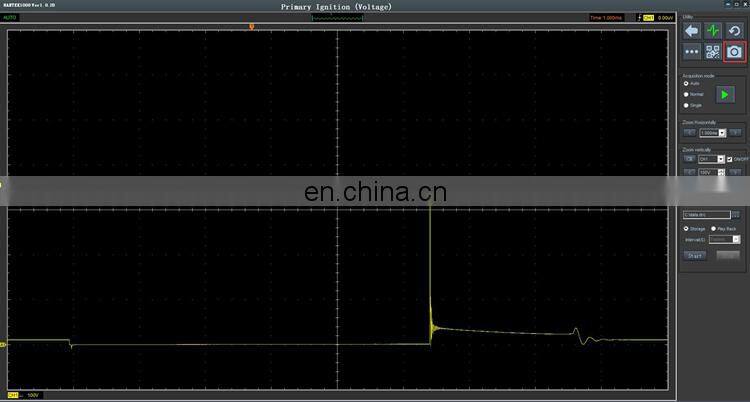Click the back arrow utility icon
This screenshot has width=750, height=402.
pyautogui.click(x=692, y=30)
